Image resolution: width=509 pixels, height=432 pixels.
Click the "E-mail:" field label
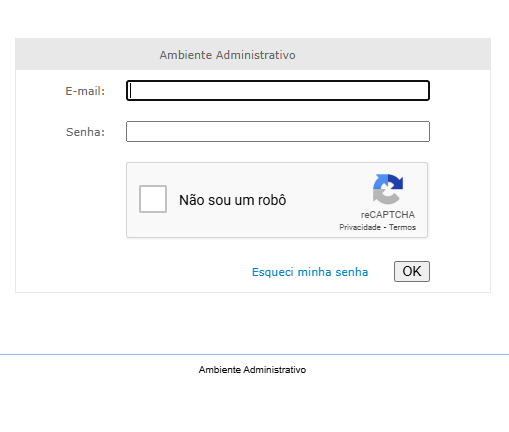pos(85,91)
